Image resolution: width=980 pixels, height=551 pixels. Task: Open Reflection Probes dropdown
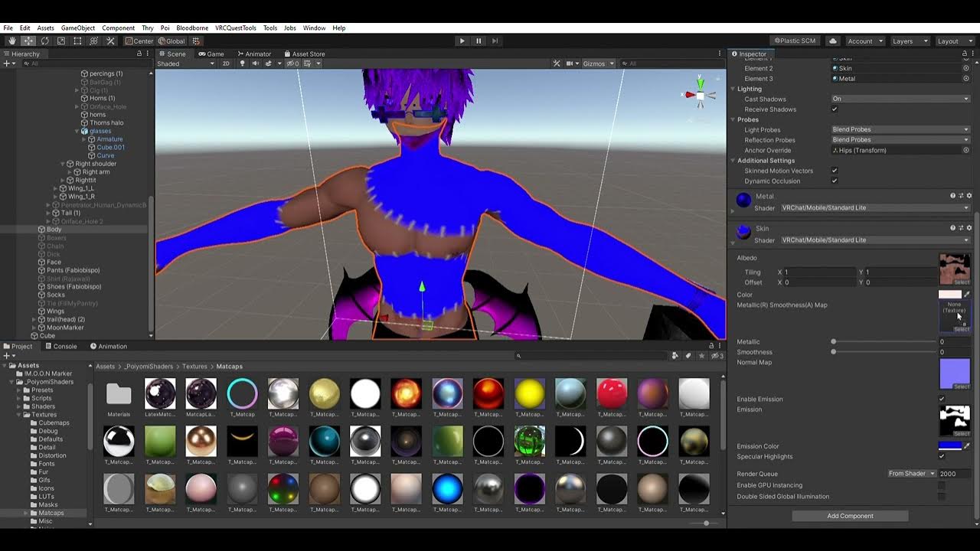(900, 140)
